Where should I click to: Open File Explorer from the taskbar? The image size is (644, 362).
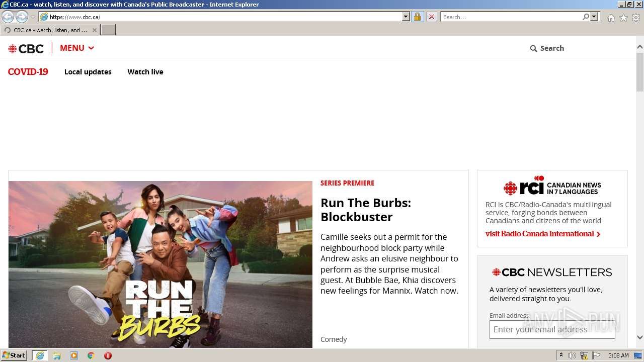(57, 355)
